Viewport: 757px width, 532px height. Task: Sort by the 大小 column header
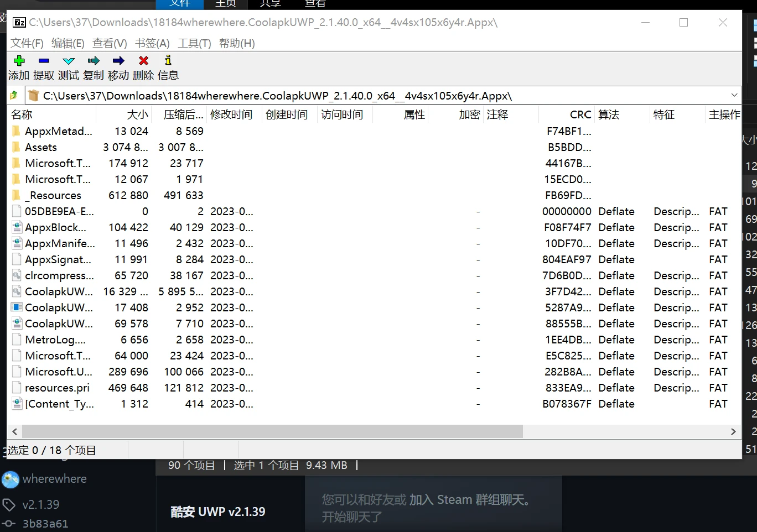click(124, 114)
